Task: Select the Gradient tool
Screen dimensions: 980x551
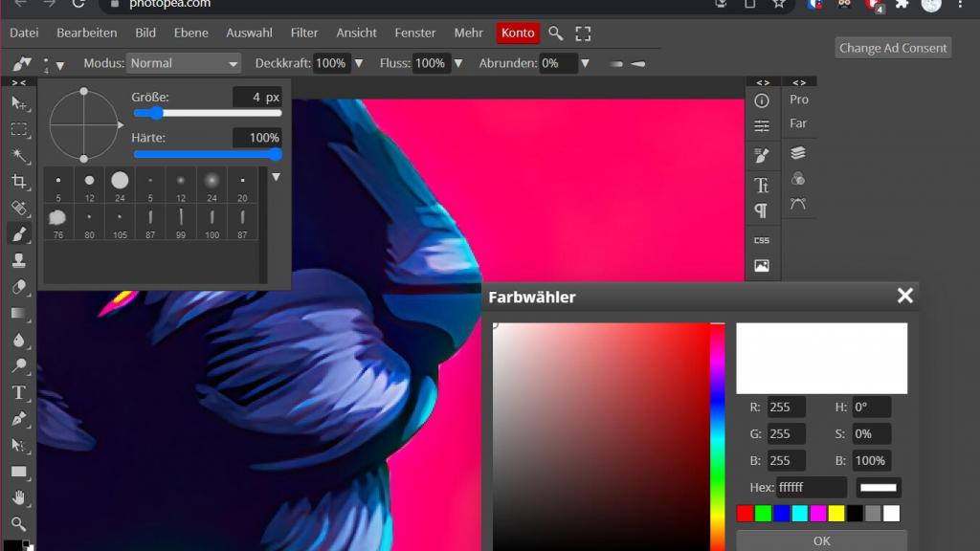Action: pyautogui.click(x=19, y=313)
